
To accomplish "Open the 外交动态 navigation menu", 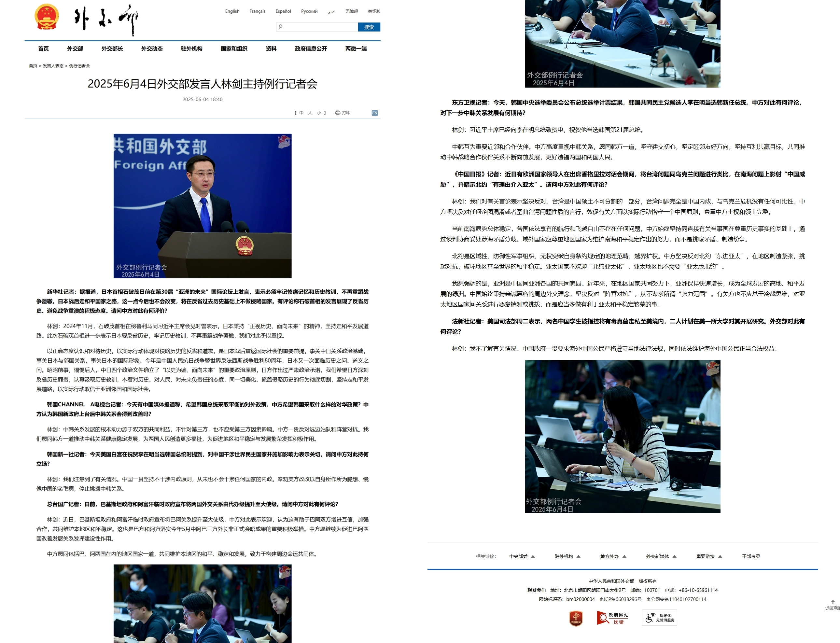I will click(x=152, y=49).
